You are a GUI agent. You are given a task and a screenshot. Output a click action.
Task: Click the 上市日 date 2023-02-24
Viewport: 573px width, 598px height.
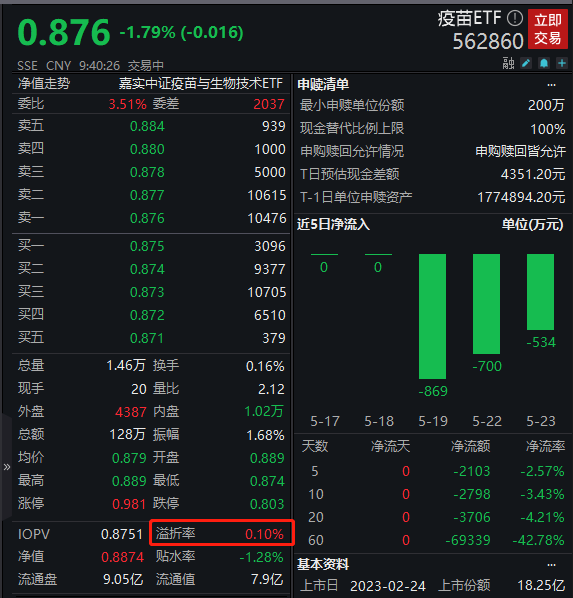(x=388, y=586)
